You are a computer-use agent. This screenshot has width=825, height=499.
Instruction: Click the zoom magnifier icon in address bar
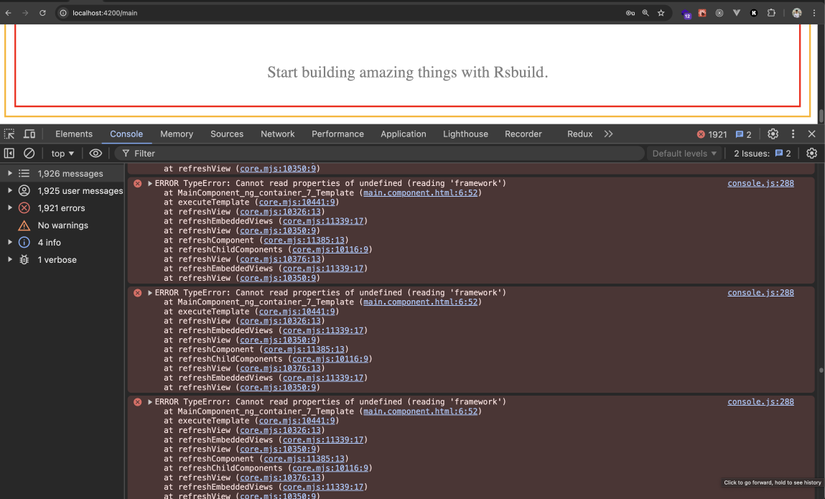[x=645, y=13]
